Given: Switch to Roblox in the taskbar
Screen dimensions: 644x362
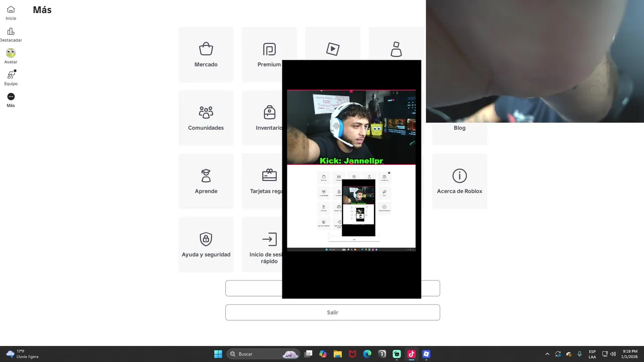Looking at the screenshot, I should pyautogui.click(x=426, y=354).
